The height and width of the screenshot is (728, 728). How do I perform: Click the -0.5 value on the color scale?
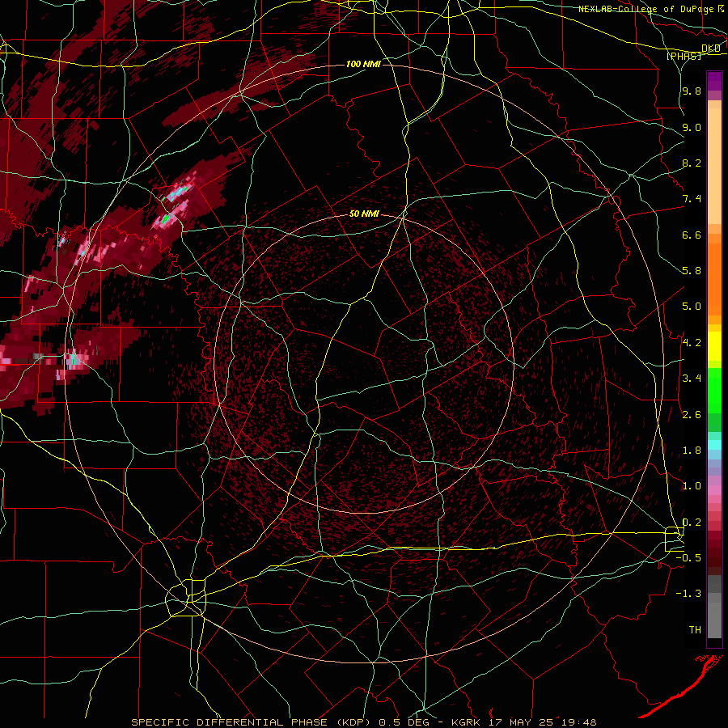pyautogui.click(x=688, y=558)
